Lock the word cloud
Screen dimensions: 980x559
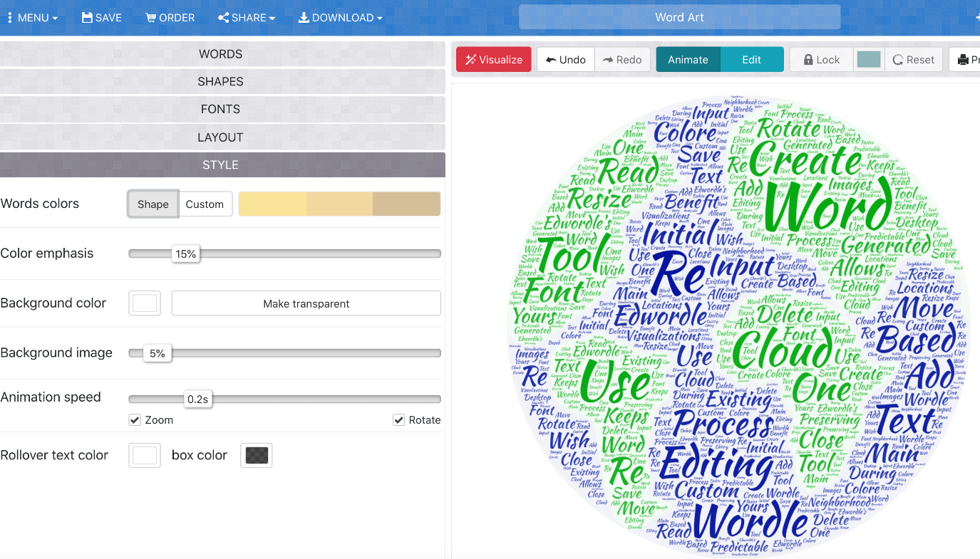[822, 60]
